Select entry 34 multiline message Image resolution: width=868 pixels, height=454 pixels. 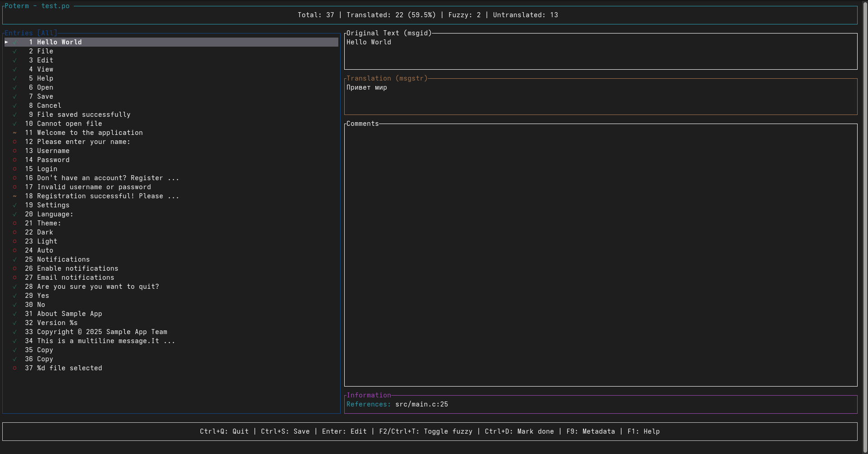tap(171, 341)
